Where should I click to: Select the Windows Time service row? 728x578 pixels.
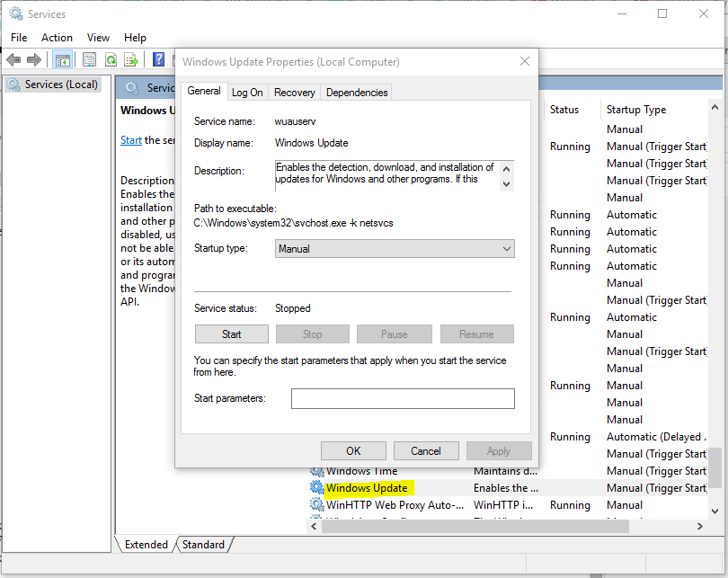pyautogui.click(x=507, y=473)
